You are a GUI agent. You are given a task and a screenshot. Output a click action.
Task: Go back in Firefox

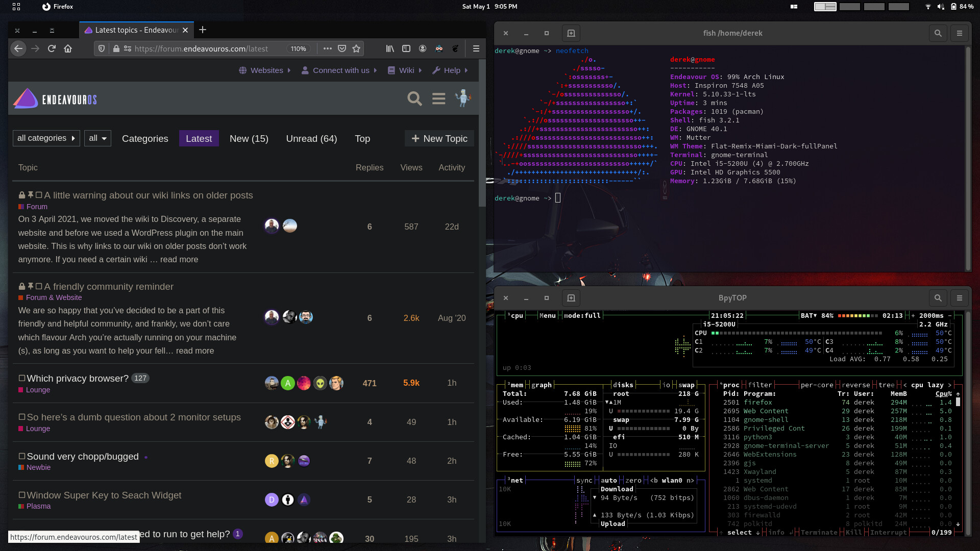tap(18, 48)
